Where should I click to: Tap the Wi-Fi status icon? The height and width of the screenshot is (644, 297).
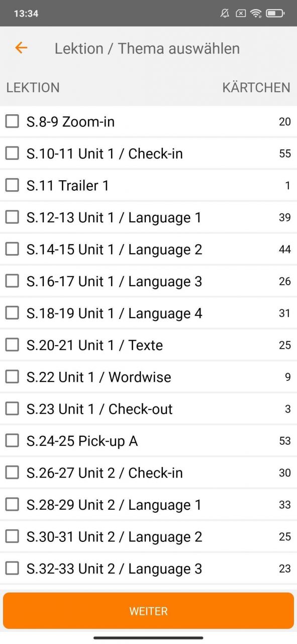click(256, 14)
